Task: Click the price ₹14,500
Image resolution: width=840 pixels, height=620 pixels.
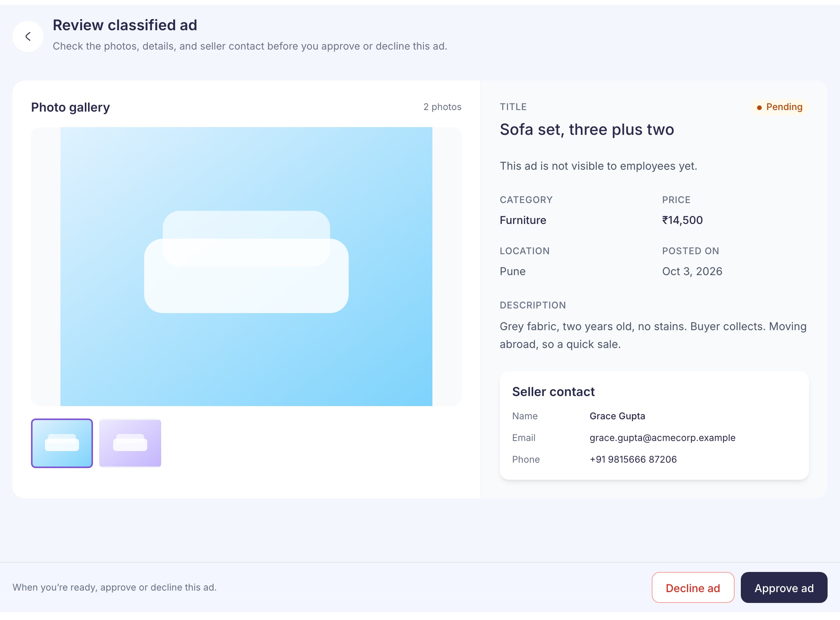Action: [682, 220]
